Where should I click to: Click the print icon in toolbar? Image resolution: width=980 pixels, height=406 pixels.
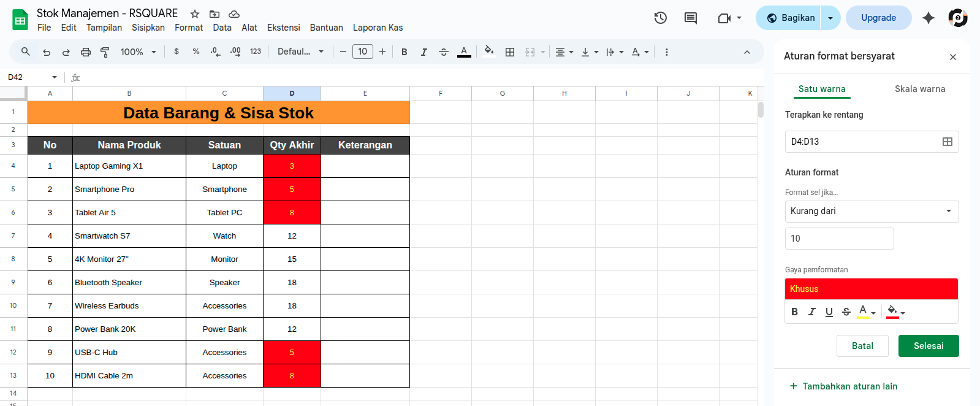click(x=86, y=52)
